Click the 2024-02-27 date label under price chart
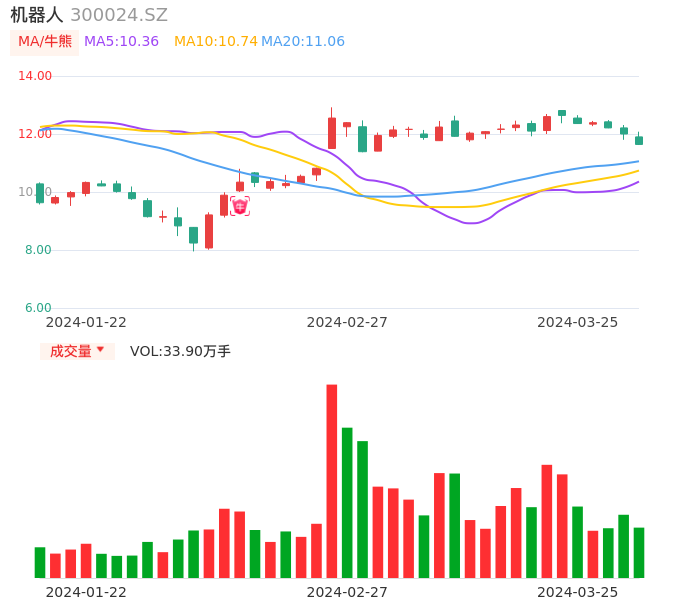The image size is (686, 606). (x=347, y=322)
